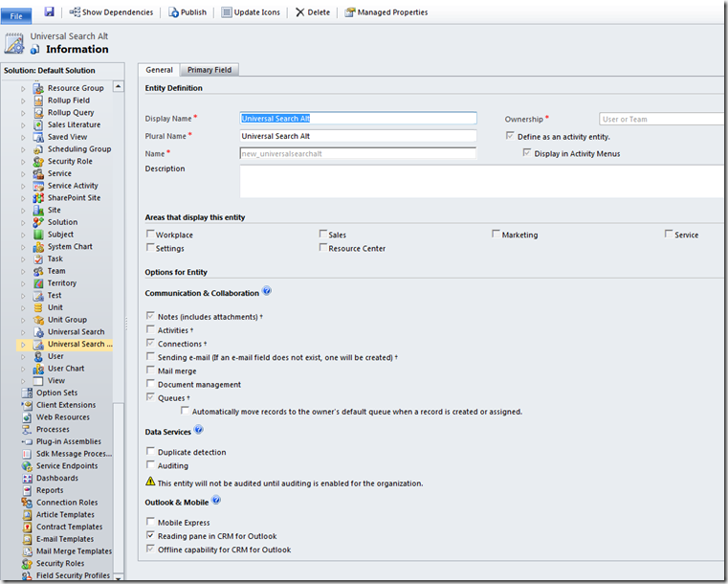Screen dimensions: 728x584
Task: Click the Dashboards icon
Action: pyautogui.click(x=28, y=478)
